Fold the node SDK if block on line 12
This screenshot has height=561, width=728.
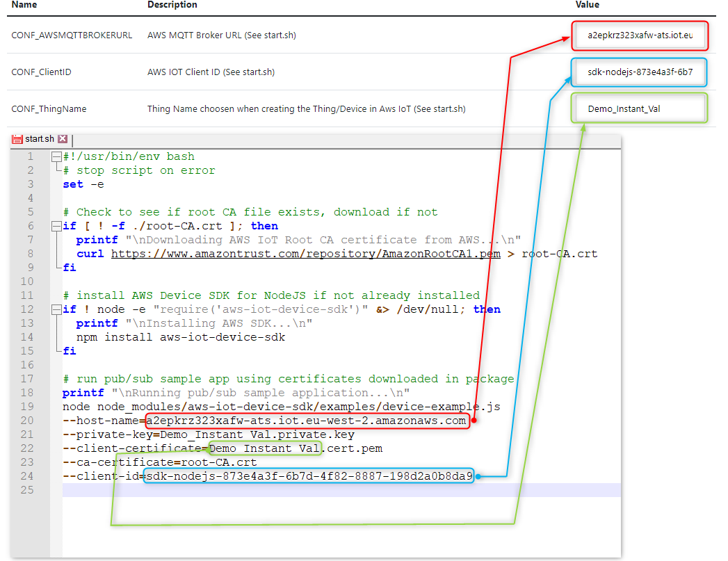point(56,309)
